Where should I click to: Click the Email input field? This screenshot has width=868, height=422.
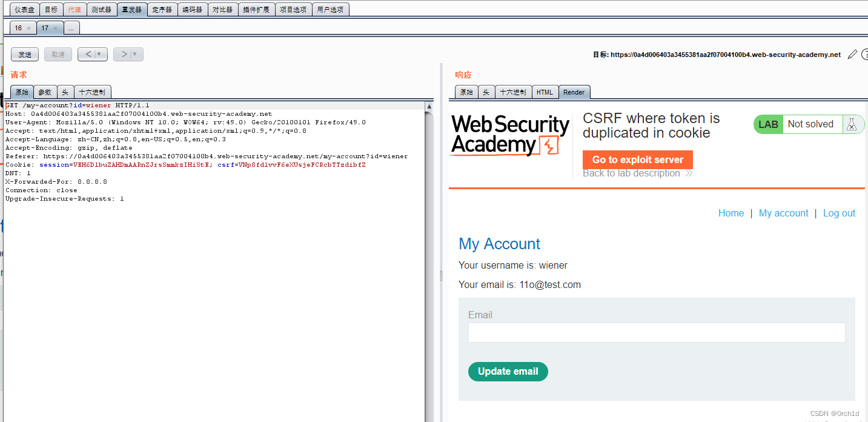pos(657,332)
